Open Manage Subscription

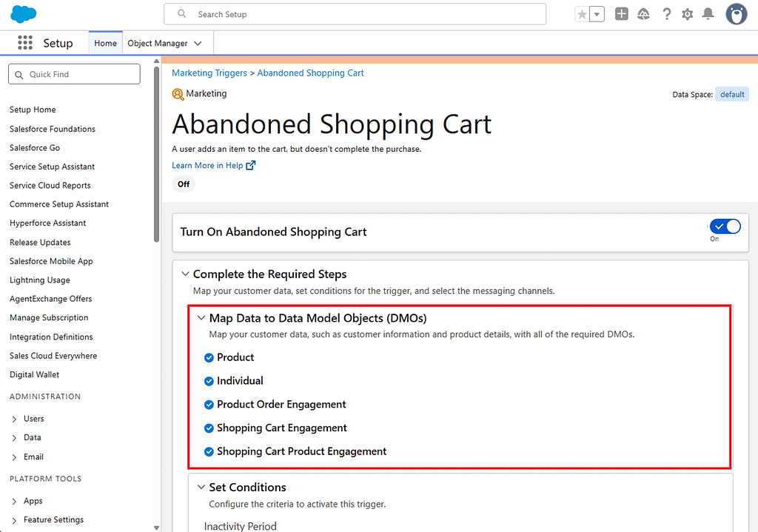(49, 318)
